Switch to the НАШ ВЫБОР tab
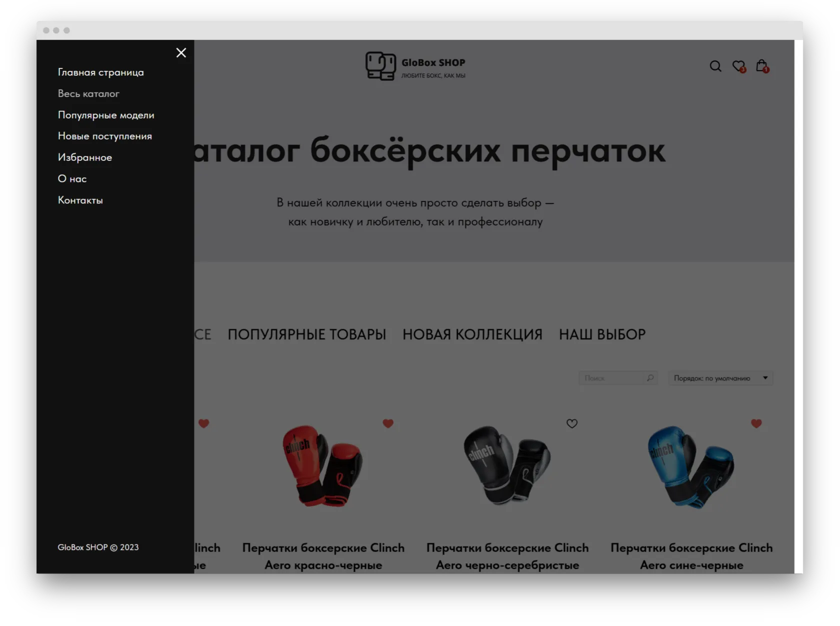Screen dimensions: 840x626 [x=602, y=334]
